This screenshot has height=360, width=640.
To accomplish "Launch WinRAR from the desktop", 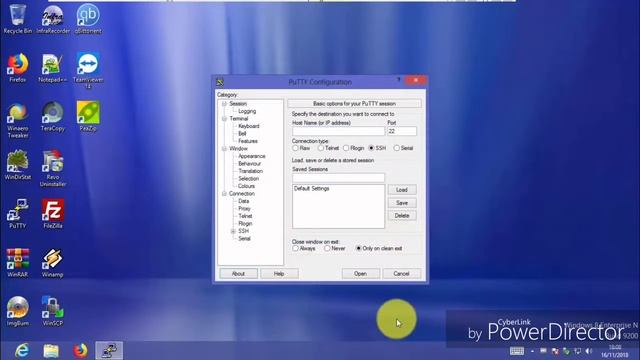I will 18,262.
